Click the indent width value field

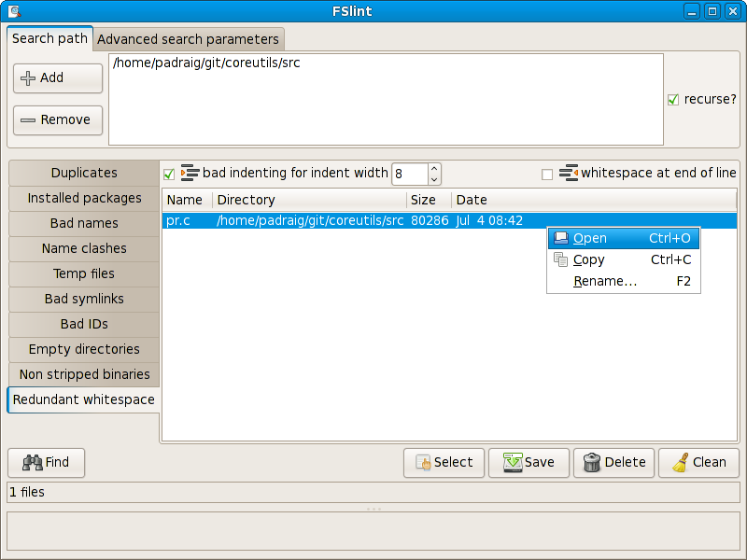410,174
